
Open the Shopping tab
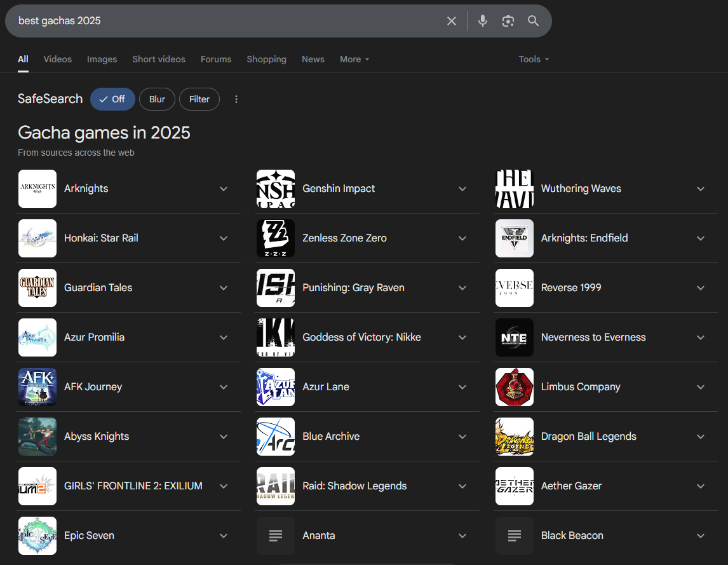[267, 59]
